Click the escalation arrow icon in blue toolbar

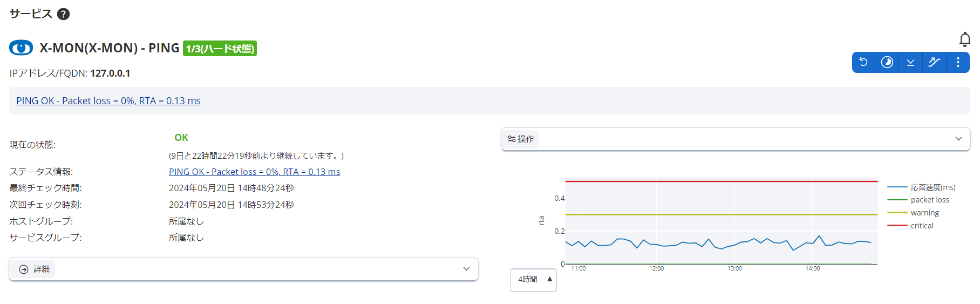tap(934, 62)
